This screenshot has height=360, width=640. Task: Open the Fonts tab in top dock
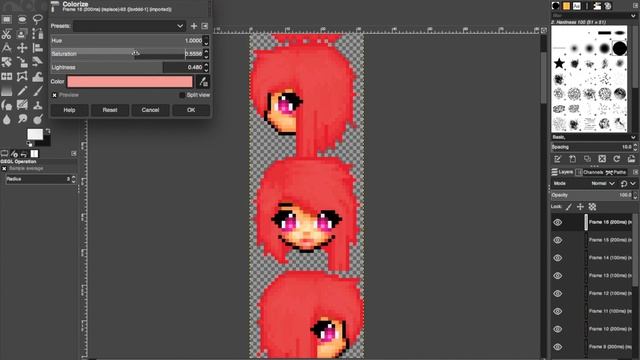pos(577,6)
